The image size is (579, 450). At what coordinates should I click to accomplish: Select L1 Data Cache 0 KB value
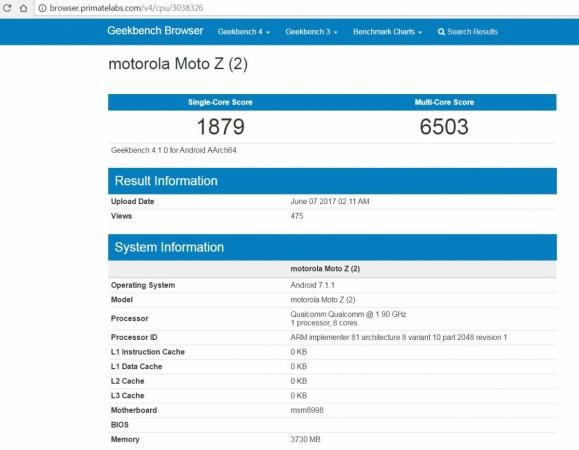tap(299, 367)
